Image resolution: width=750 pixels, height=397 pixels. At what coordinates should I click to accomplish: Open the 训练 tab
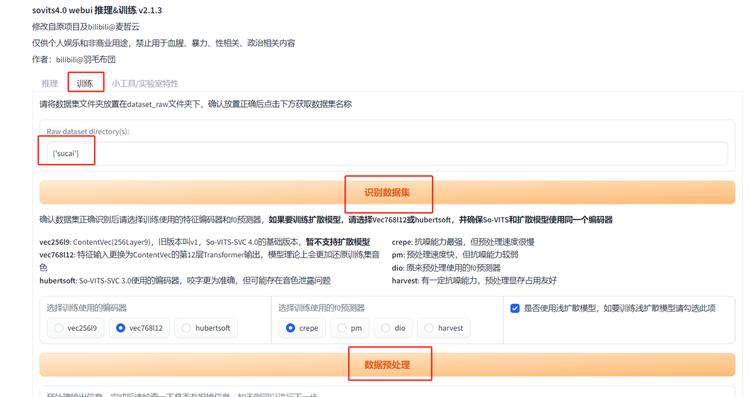click(x=85, y=84)
